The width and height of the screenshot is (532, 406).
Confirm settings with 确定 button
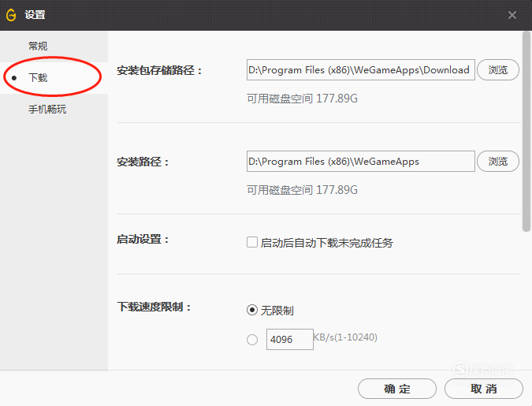point(397,389)
